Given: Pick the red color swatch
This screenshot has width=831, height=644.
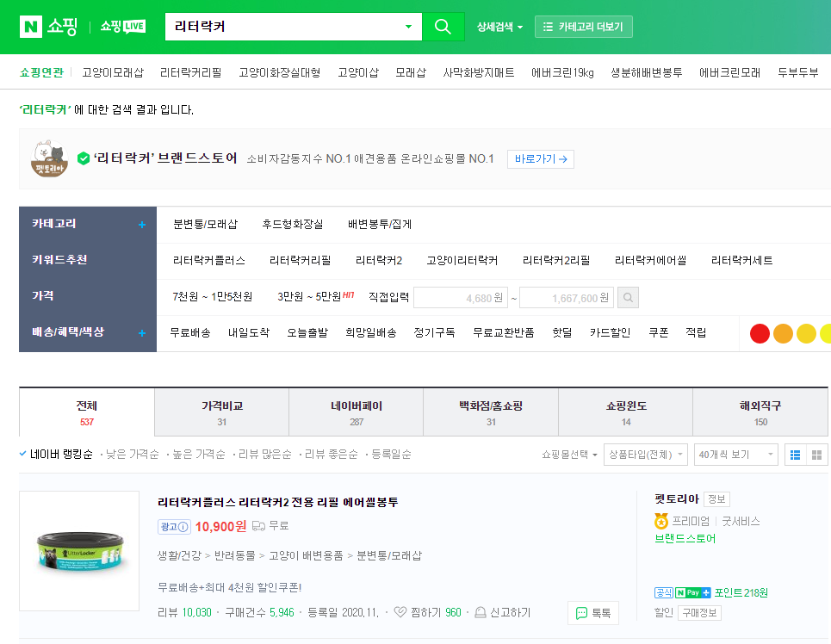Looking at the screenshot, I should point(760,333).
